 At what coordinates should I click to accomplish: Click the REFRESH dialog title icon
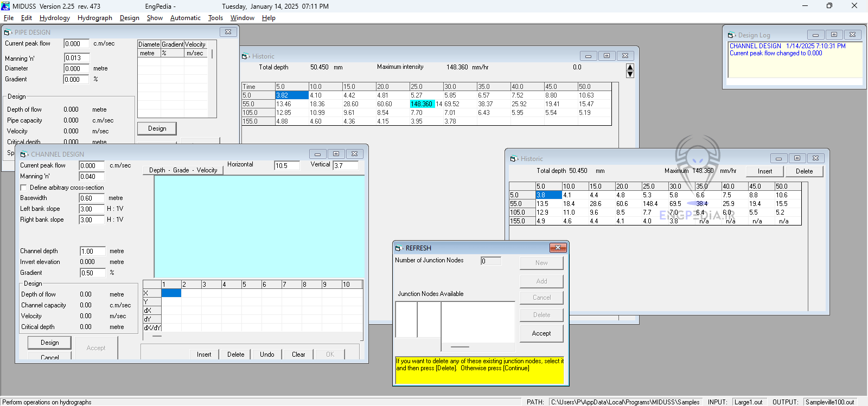(x=399, y=248)
